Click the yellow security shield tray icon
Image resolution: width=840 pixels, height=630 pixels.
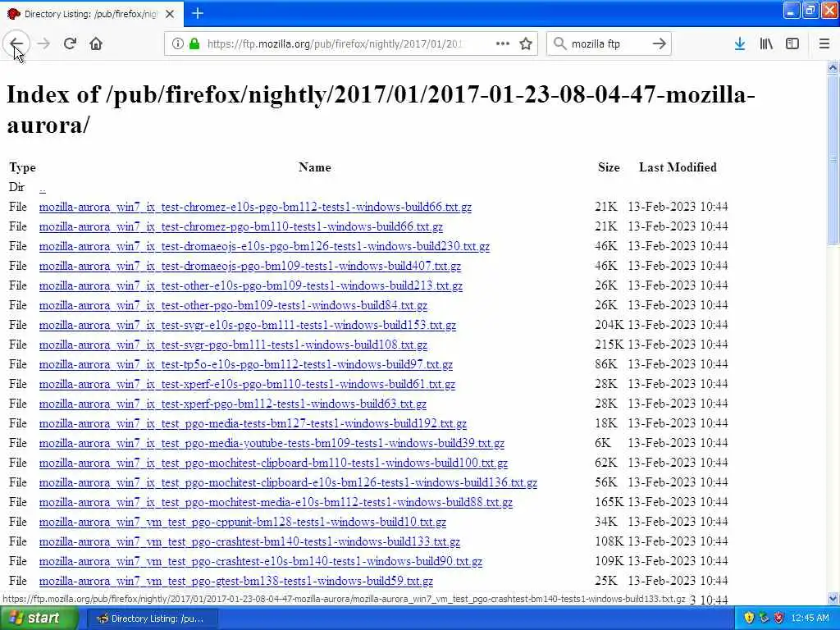749,619
